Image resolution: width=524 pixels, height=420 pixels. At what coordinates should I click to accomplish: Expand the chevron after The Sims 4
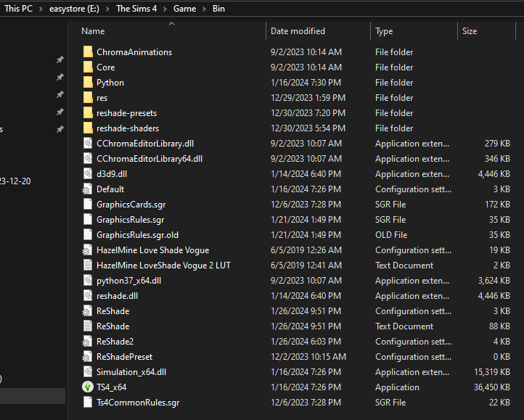coord(165,9)
